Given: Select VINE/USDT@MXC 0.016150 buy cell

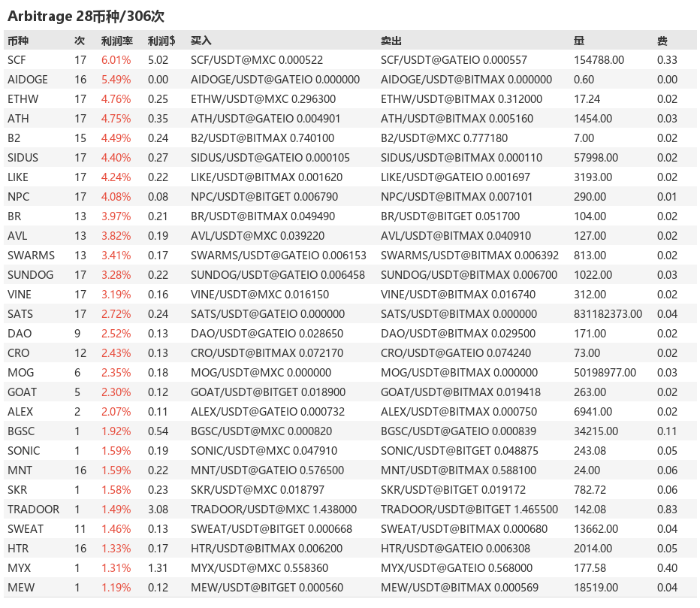Looking at the screenshot, I should 260,295.
